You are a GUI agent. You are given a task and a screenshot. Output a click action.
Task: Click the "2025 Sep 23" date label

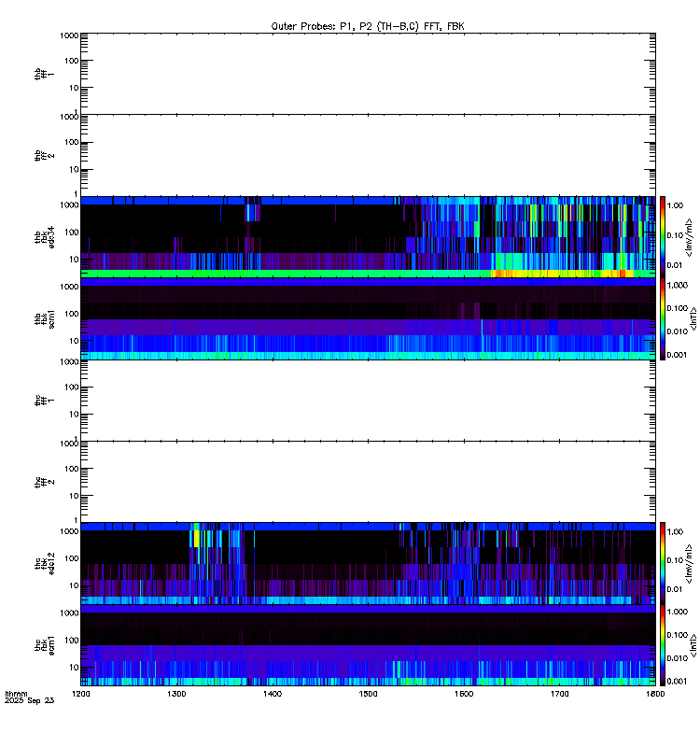pyautogui.click(x=30, y=700)
